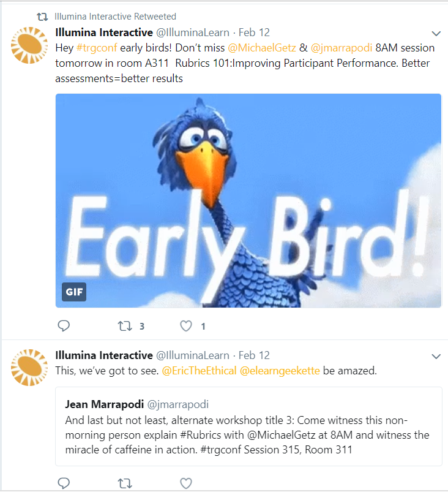Retweet the 'This, we've got to see' tweet
448x492 pixels.
click(x=125, y=483)
